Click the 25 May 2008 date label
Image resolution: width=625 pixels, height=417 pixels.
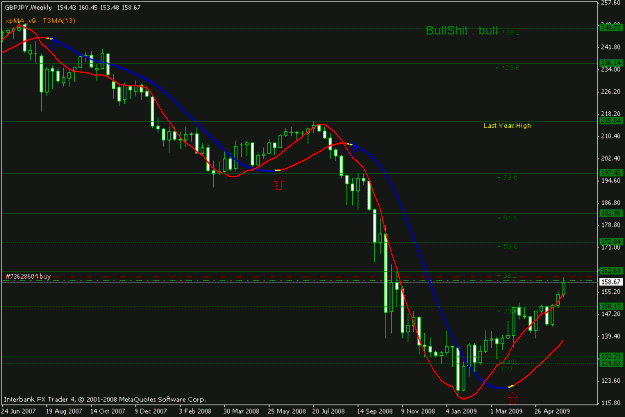(286, 411)
